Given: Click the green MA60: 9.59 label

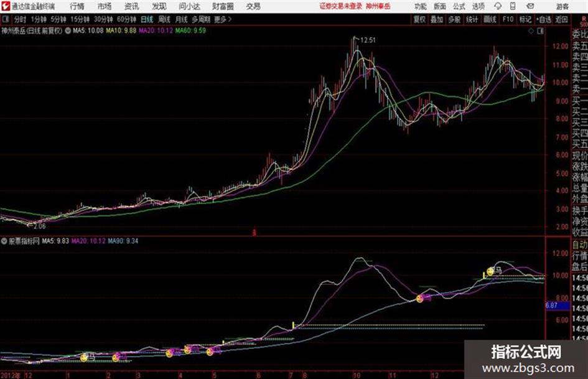Looking at the screenshot, I should tap(190, 30).
